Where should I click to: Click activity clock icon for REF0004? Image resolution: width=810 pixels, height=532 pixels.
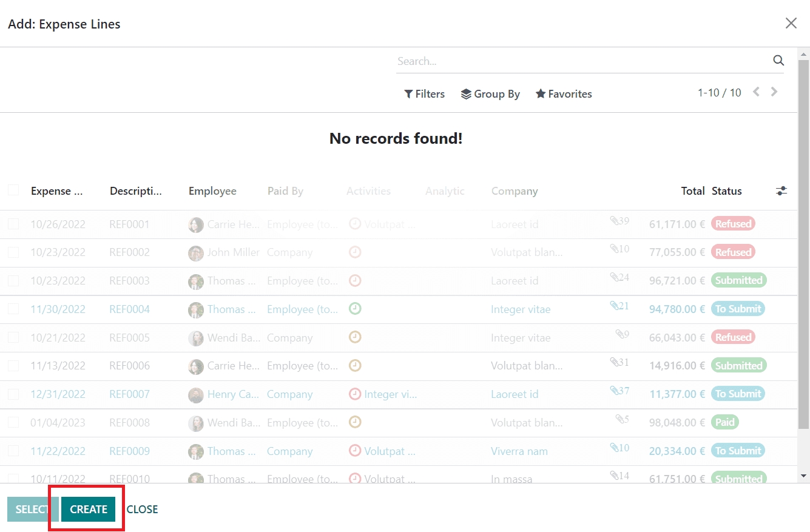point(355,309)
